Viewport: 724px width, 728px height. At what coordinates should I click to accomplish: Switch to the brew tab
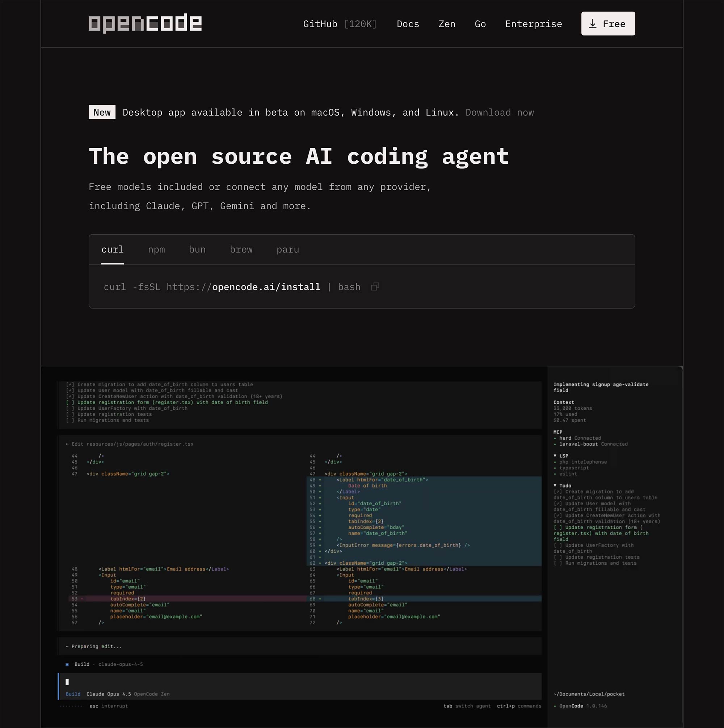[241, 250]
